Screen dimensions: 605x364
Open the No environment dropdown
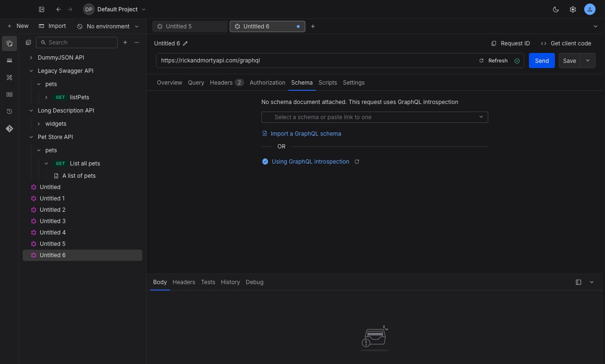click(x=108, y=26)
